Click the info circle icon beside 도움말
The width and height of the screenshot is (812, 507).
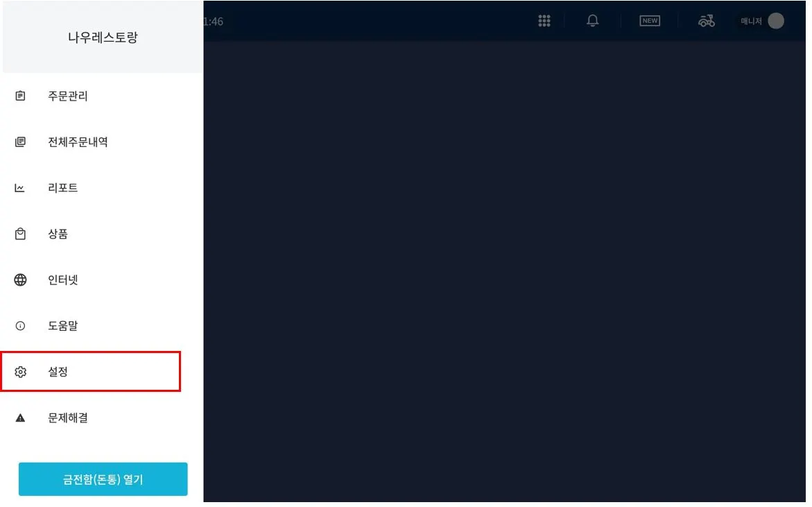tap(20, 326)
